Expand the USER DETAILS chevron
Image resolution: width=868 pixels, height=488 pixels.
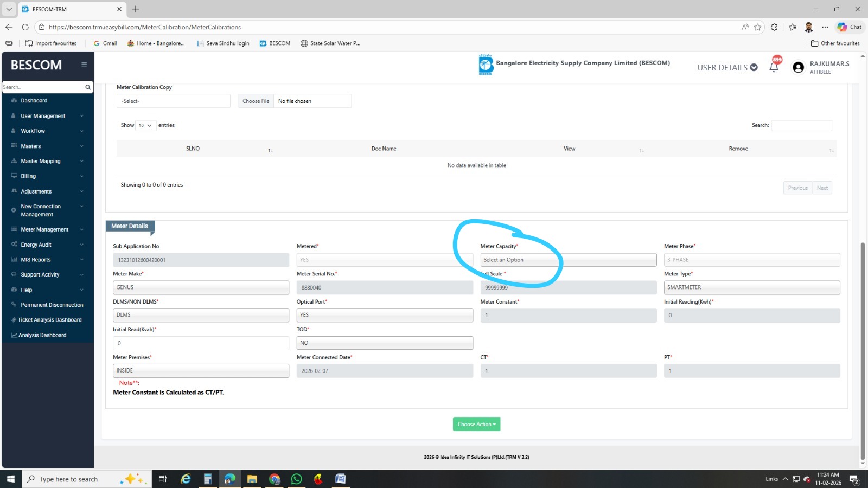click(754, 67)
